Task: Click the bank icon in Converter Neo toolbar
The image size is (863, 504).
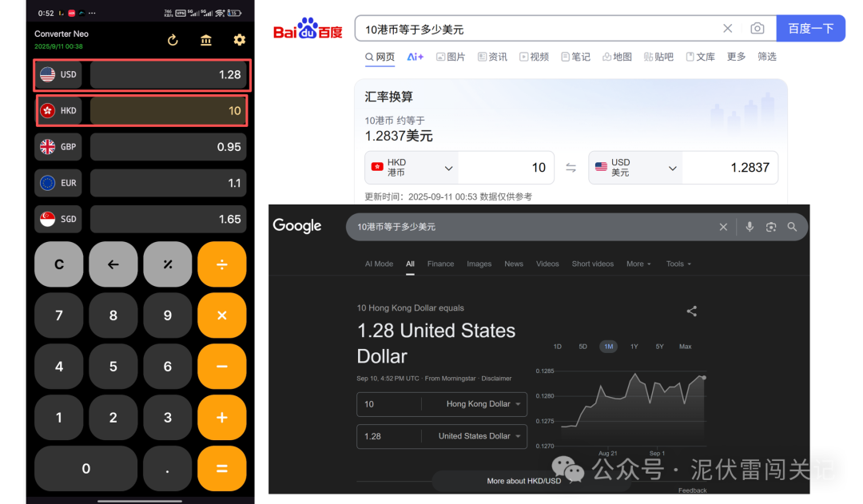Action: (x=206, y=38)
